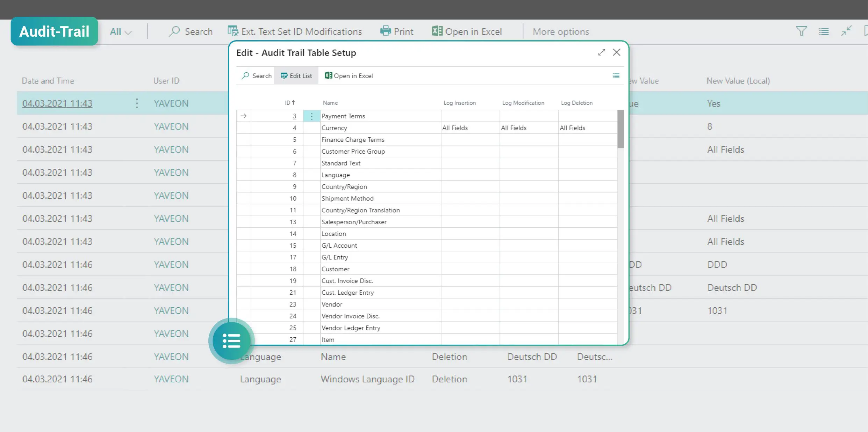Expand row options for Payment Terms
The image size is (868, 432).
pyautogui.click(x=312, y=116)
